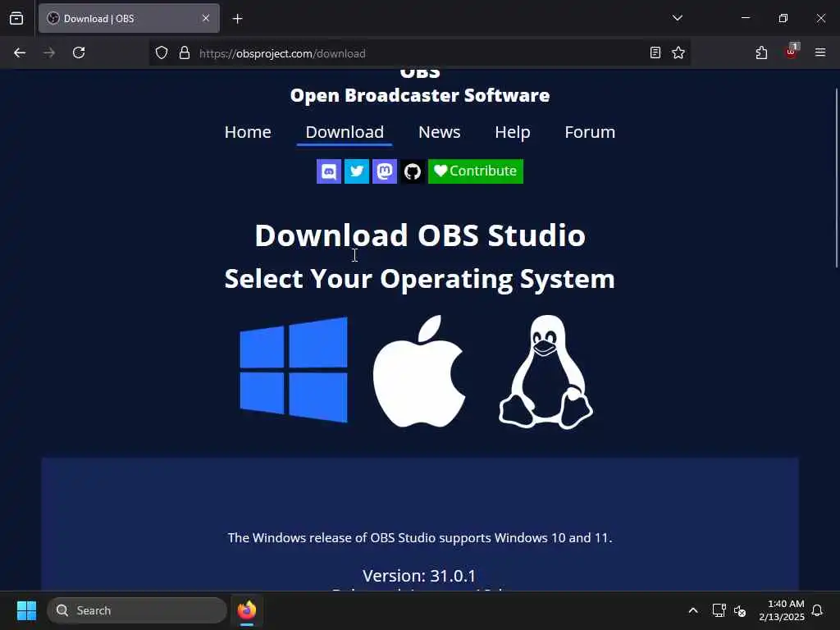Open the clock showing 1:40 AM
Image resolution: width=840 pixels, height=630 pixels.
tap(781, 610)
